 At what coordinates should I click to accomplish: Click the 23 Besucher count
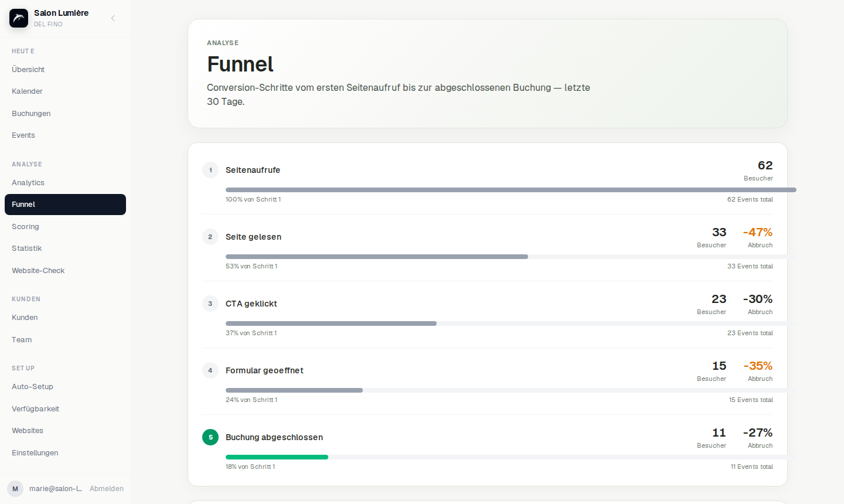719,299
